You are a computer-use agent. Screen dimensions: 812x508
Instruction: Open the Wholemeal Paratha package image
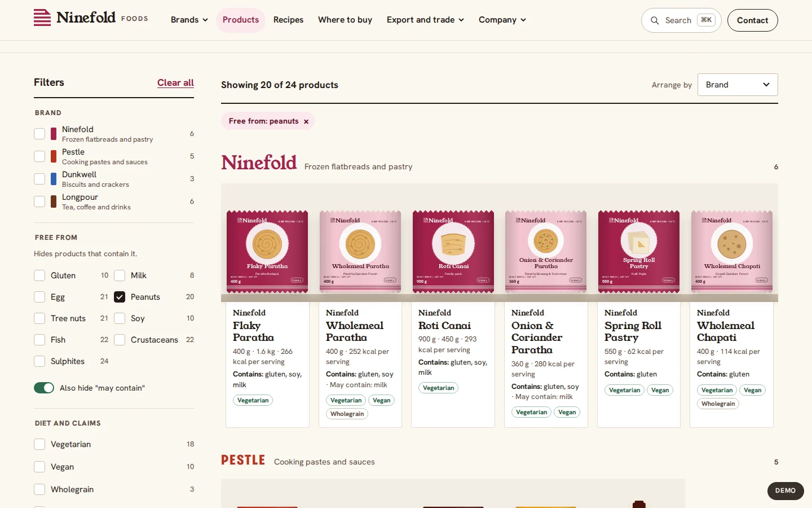coord(360,252)
